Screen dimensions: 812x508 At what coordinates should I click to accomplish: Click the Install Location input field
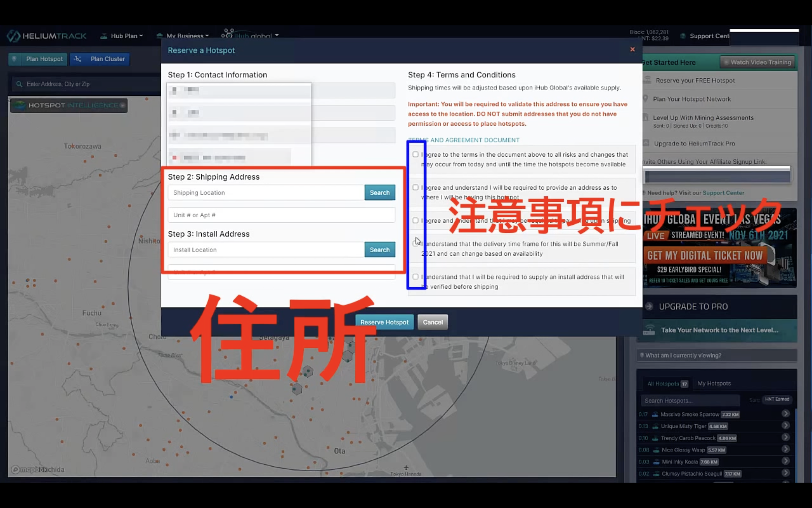click(266, 250)
